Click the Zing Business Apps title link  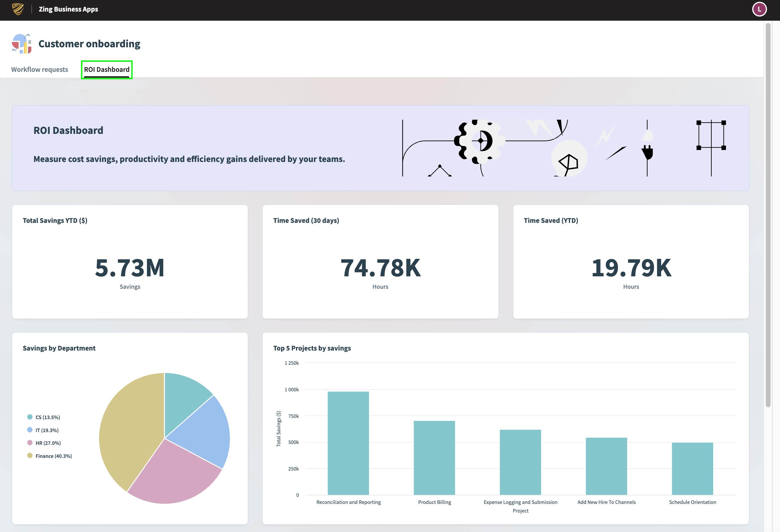[x=69, y=9]
